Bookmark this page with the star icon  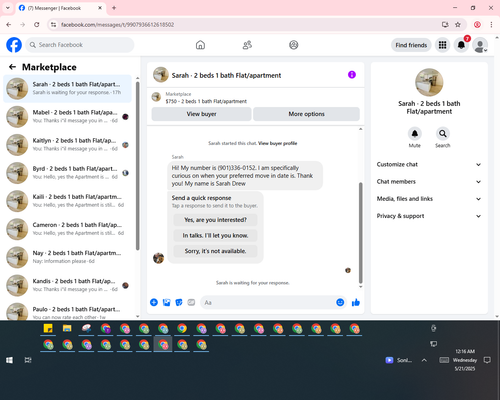click(458, 25)
